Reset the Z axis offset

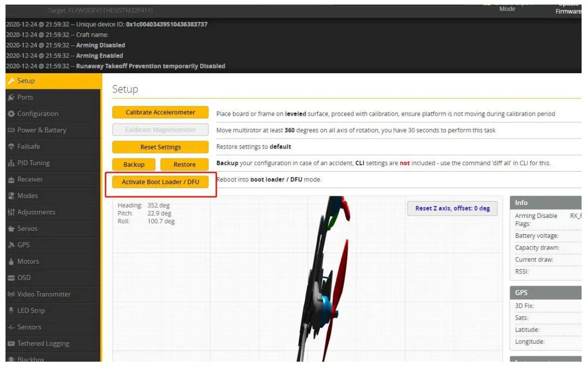point(452,208)
